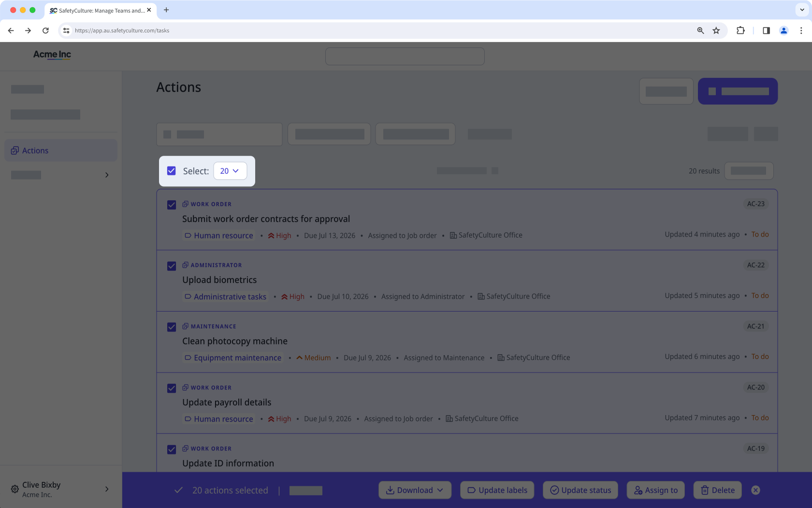The image size is (812, 508).
Task: Uncheck the Clean photocopy machine checkbox
Action: (x=172, y=327)
